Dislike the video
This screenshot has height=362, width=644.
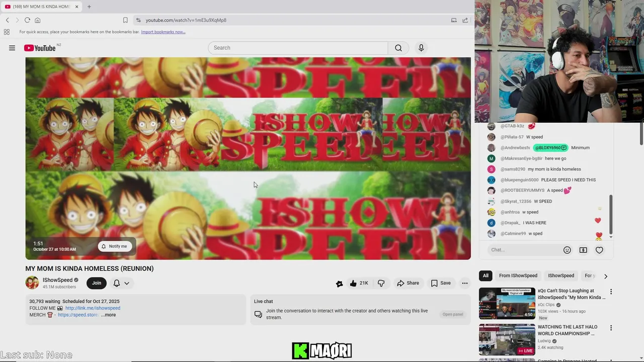(381, 283)
